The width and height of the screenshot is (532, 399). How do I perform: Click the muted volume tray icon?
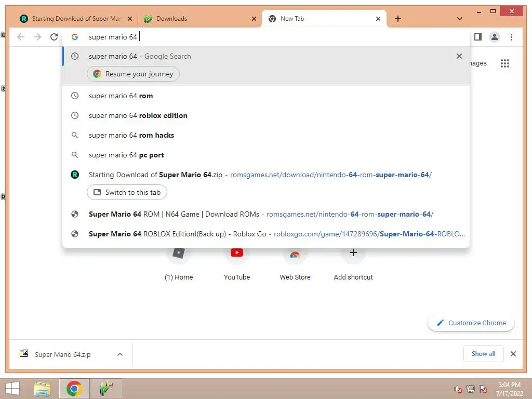point(458,389)
